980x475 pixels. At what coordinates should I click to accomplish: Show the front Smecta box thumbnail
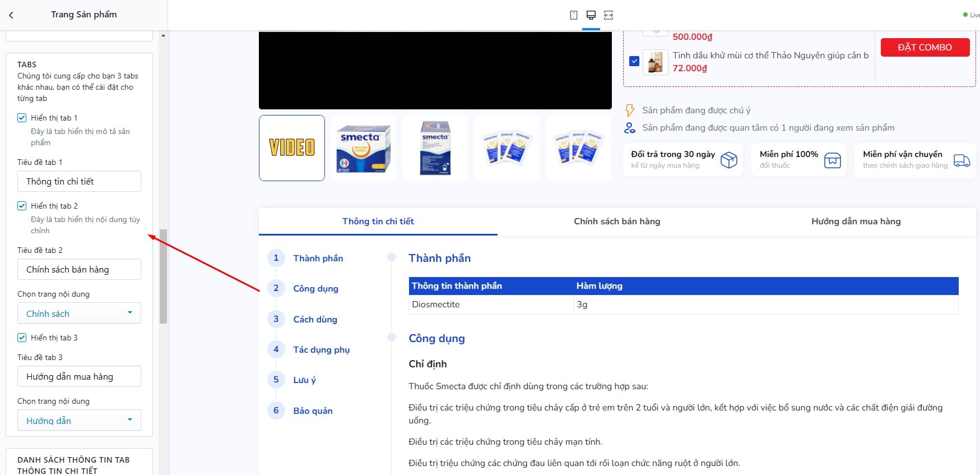(364, 148)
